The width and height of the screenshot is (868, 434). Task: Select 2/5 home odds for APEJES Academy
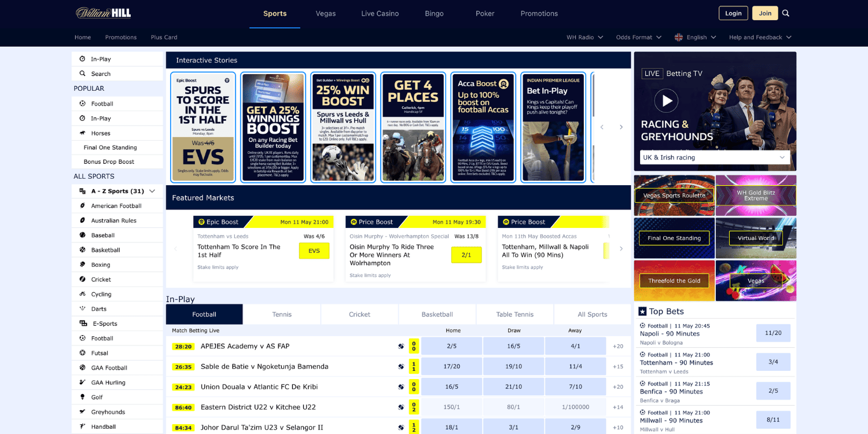point(451,346)
